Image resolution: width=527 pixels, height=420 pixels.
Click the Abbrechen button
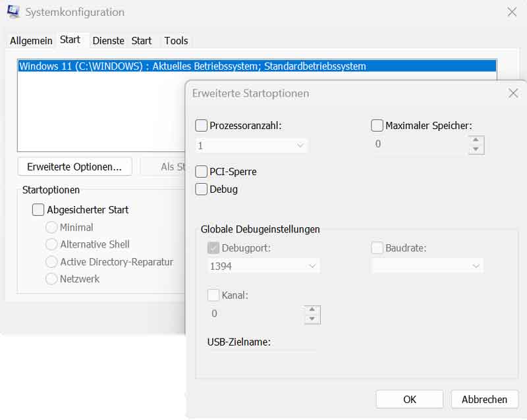point(484,399)
